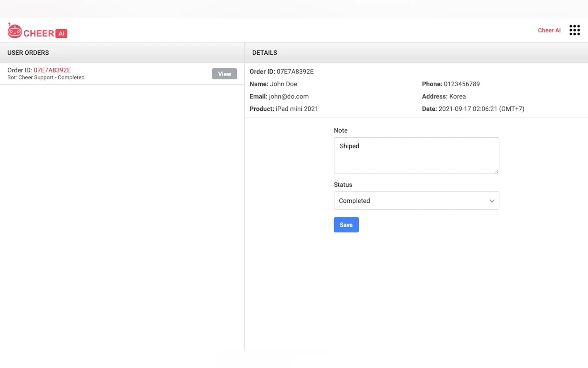Screen dimensions: 588x368
Task: Click the email john@do.com text
Action: (288, 96)
